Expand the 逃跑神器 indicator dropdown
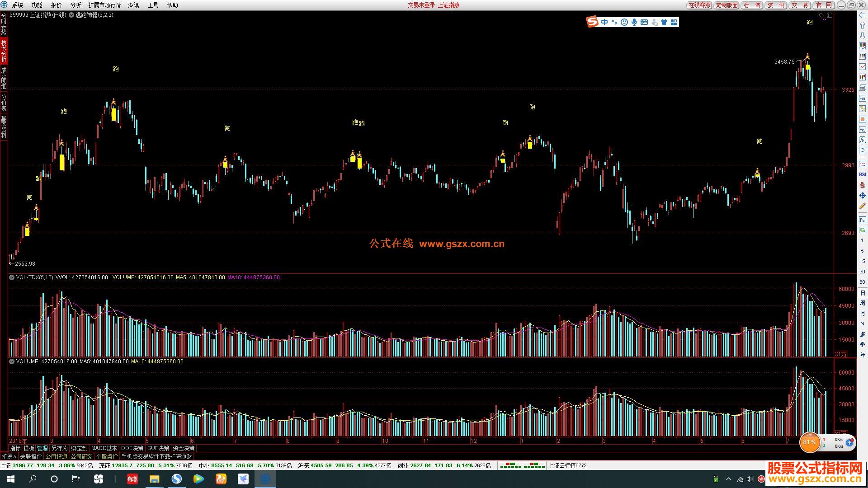This screenshot has height=488, width=868. point(71,15)
